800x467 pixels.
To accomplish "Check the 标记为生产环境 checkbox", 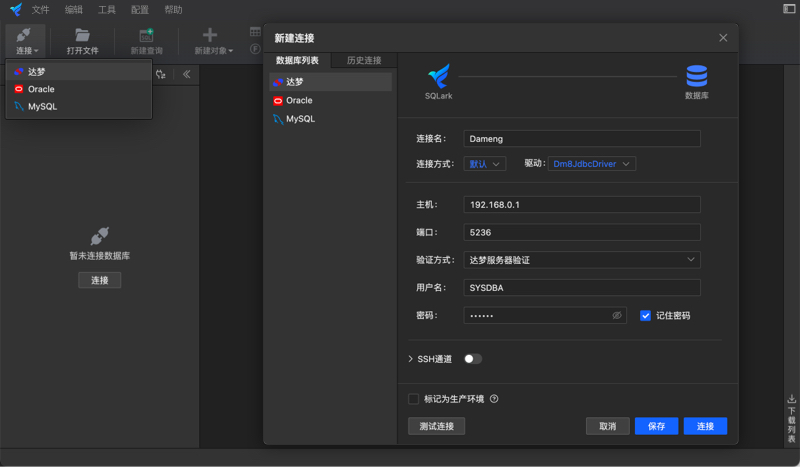I will 413,399.
